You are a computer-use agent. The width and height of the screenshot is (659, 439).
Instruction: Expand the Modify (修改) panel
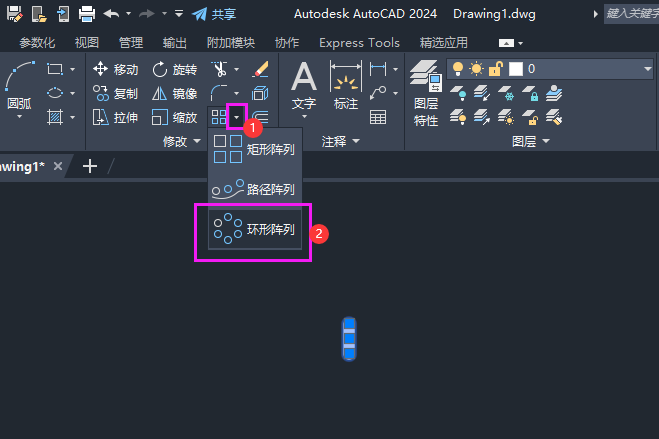point(182,142)
